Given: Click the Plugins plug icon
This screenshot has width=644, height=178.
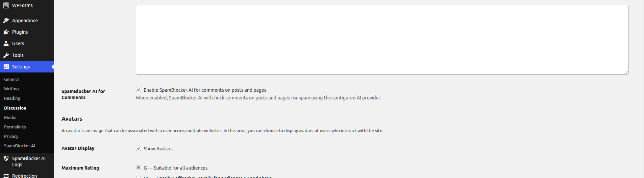Looking at the screenshot, I should tap(6, 32).
